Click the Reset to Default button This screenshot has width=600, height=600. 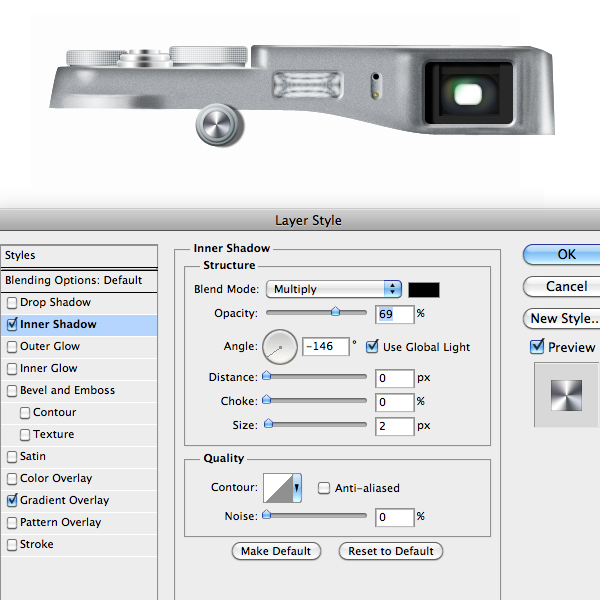click(391, 551)
